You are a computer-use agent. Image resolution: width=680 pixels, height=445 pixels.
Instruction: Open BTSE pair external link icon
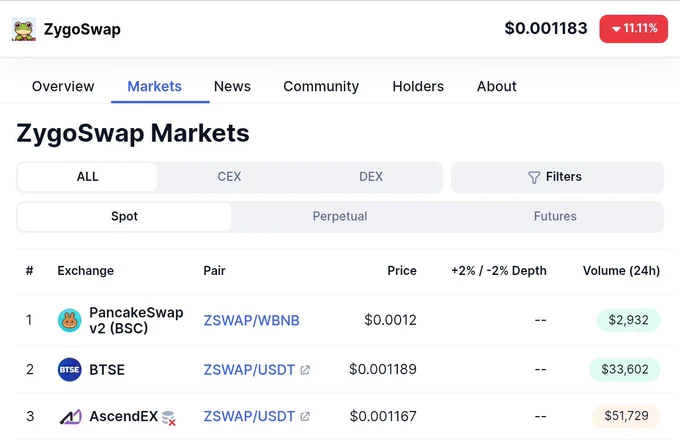click(305, 370)
